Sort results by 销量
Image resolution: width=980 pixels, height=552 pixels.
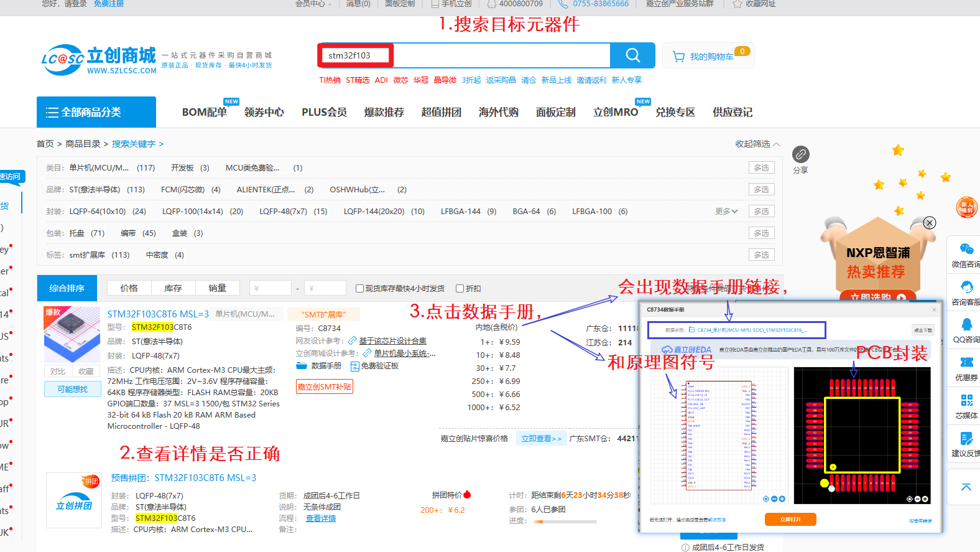(x=217, y=288)
